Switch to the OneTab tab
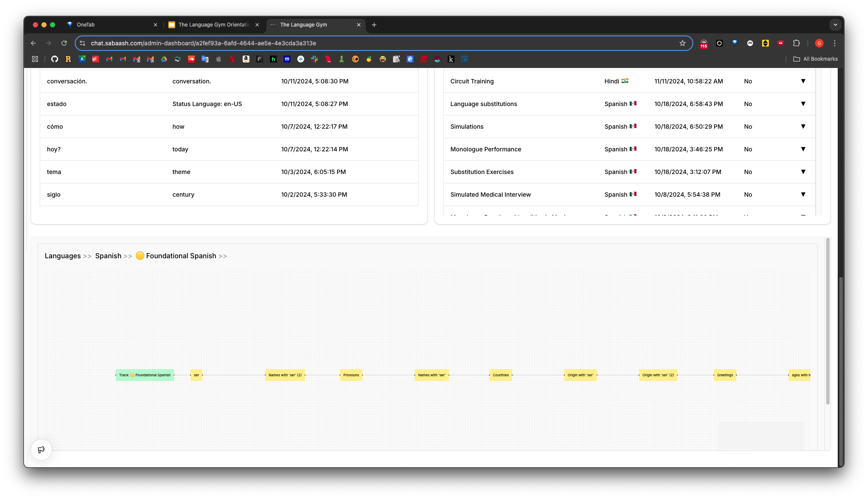Viewport: 868px width, 499px height. [x=112, y=25]
